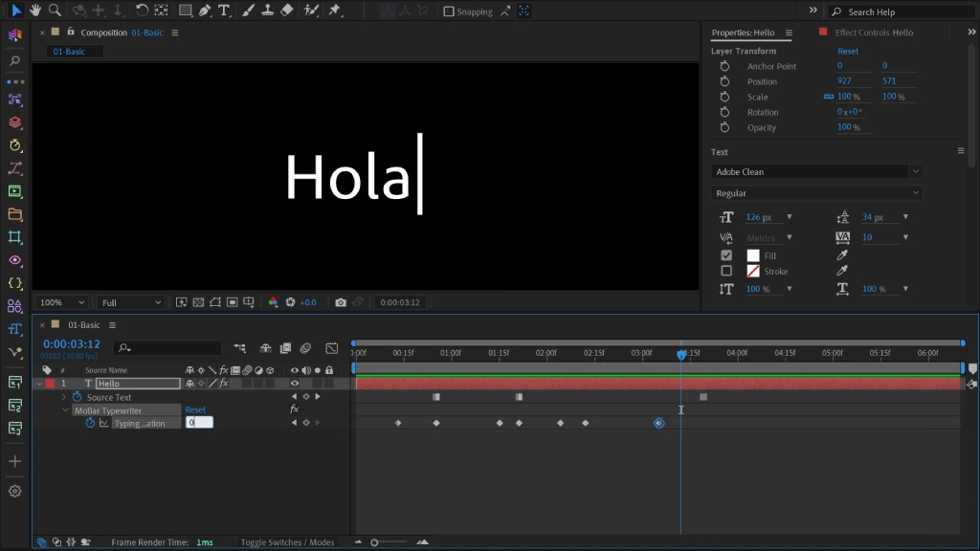980x551 pixels.
Task: Enable the Snapping checkbox
Action: tap(449, 11)
